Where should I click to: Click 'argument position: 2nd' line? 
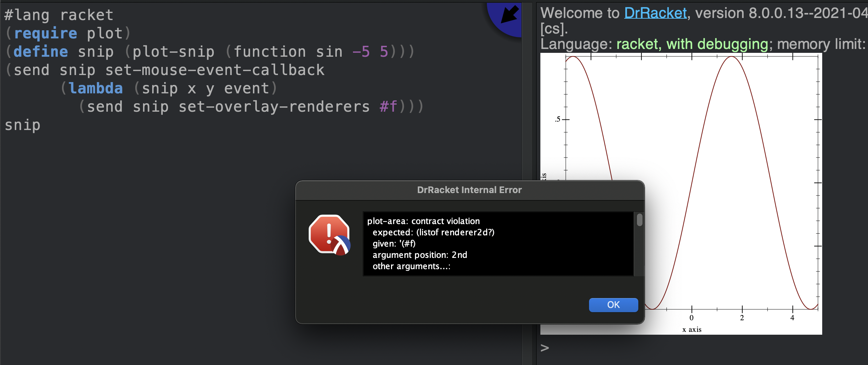[x=420, y=255]
